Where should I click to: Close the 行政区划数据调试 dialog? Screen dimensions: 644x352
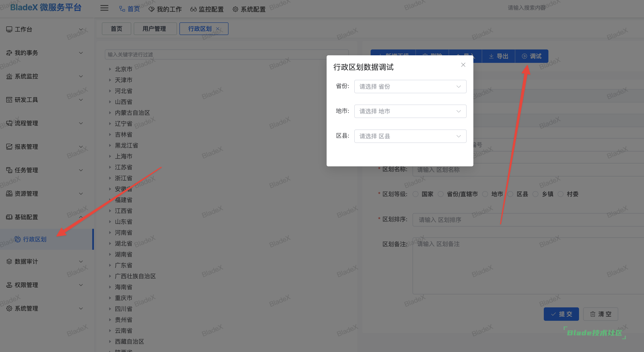(x=463, y=65)
